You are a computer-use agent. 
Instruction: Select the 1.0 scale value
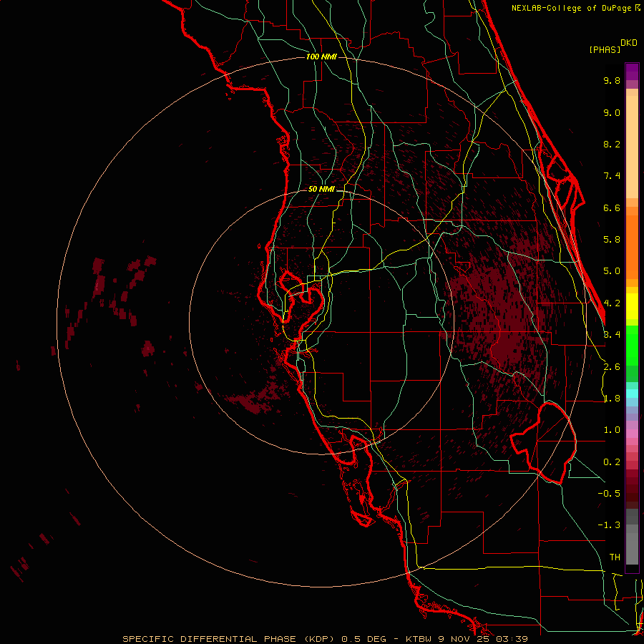pyautogui.click(x=612, y=430)
